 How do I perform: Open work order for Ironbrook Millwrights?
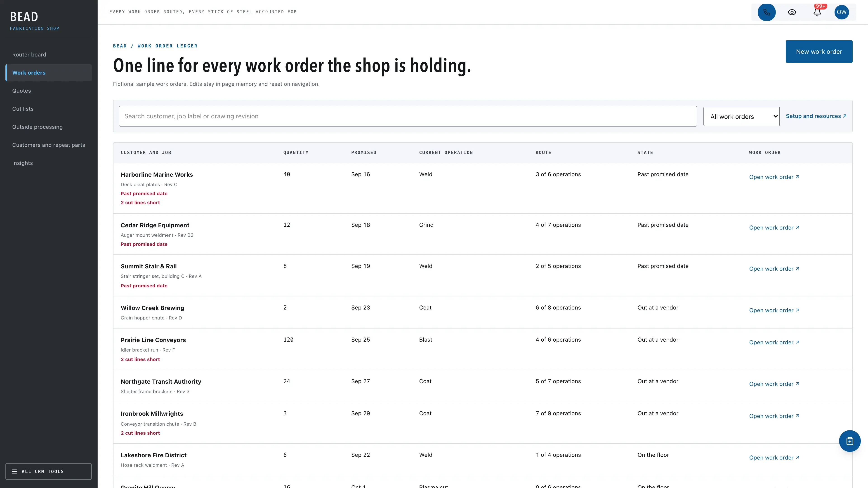click(x=774, y=416)
